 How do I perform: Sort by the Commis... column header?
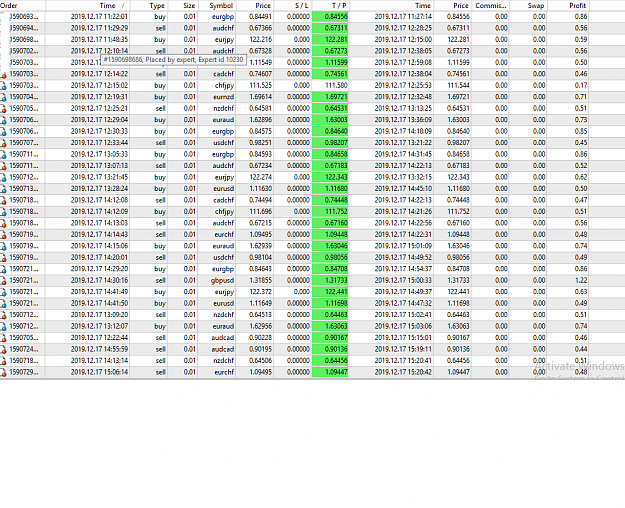point(491,6)
